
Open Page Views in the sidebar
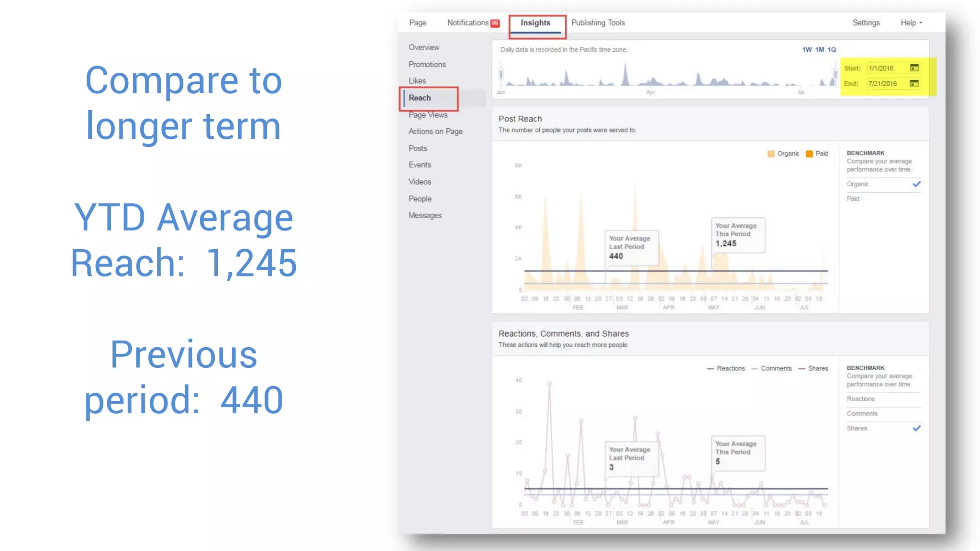(428, 115)
